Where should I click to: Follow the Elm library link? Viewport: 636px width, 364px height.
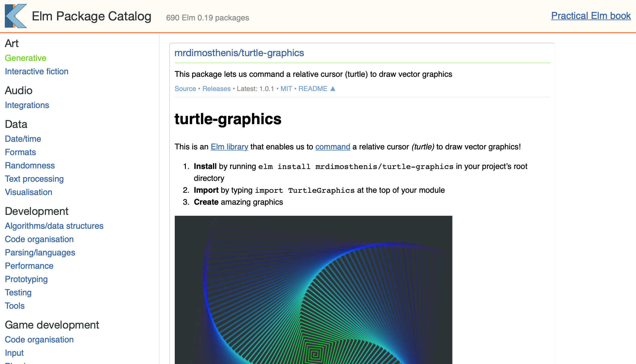click(x=229, y=147)
